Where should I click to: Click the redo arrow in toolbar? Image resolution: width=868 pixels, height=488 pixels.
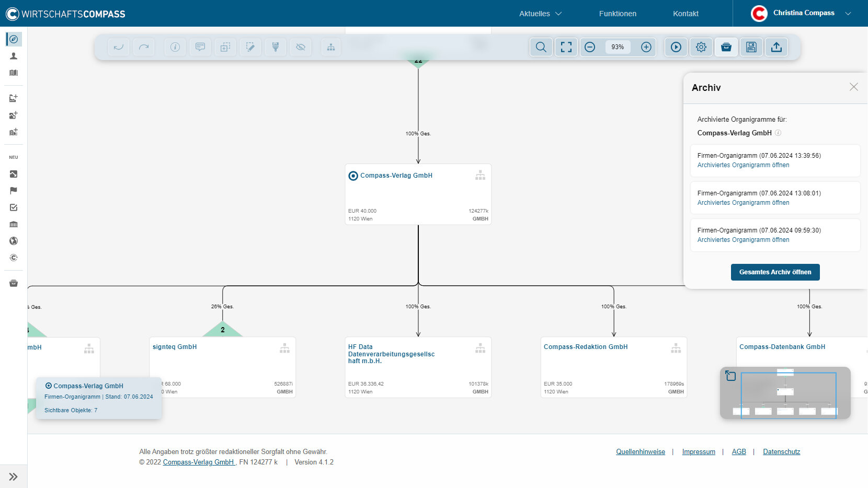pyautogui.click(x=144, y=47)
